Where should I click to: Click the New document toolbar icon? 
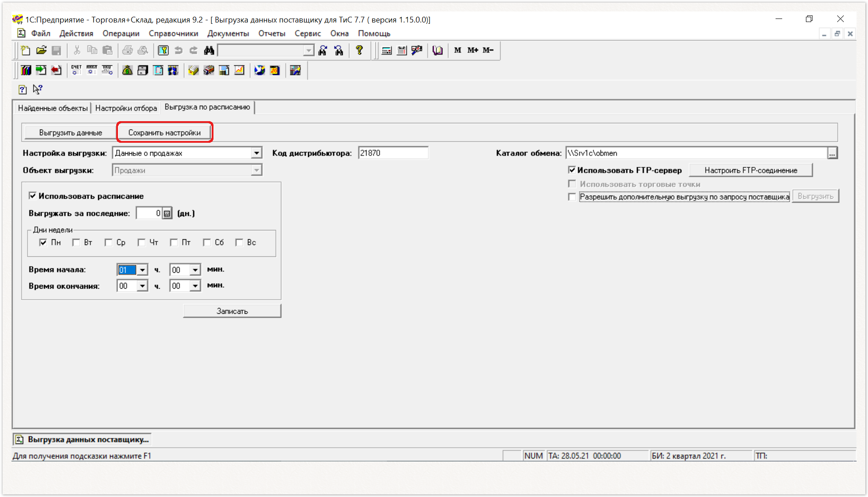click(x=26, y=50)
